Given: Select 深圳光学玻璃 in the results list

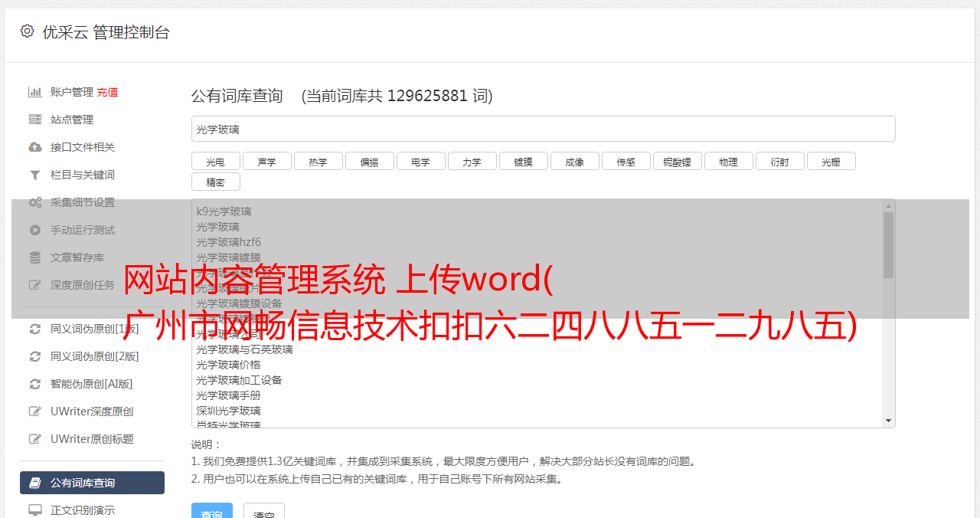Looking at the screenshot, I should pos(228,411).
